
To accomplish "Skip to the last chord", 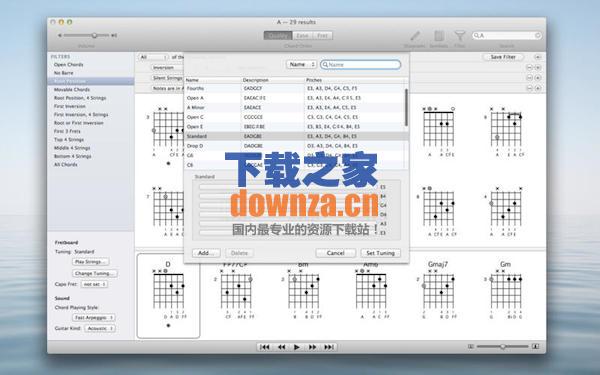I will [x=329, y=347].
